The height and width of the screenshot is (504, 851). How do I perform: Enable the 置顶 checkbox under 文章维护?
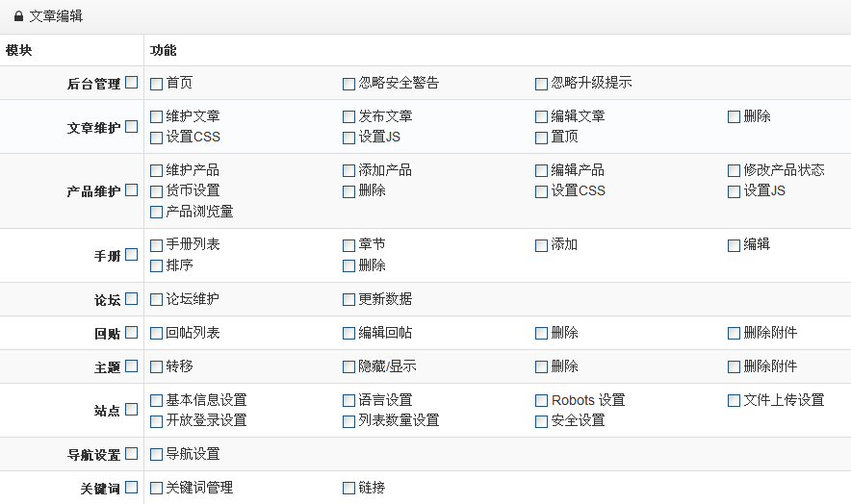(542, 138)
